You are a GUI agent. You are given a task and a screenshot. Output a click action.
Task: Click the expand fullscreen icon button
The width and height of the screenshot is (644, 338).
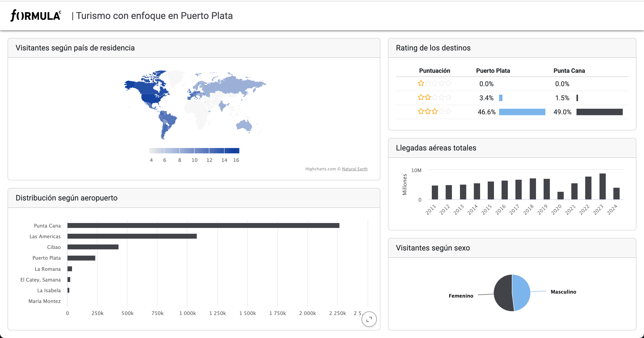[369, 319]
